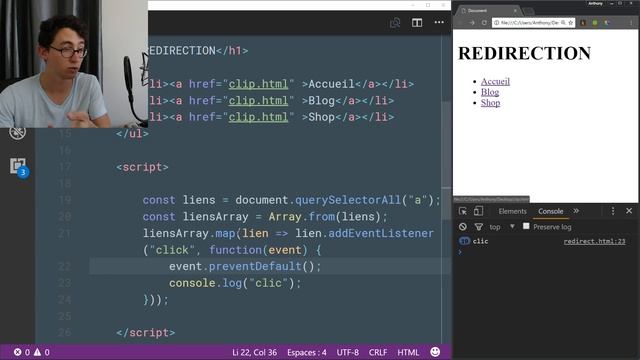Click the REDIRECTION heading on the web page

tap(524, 53)
